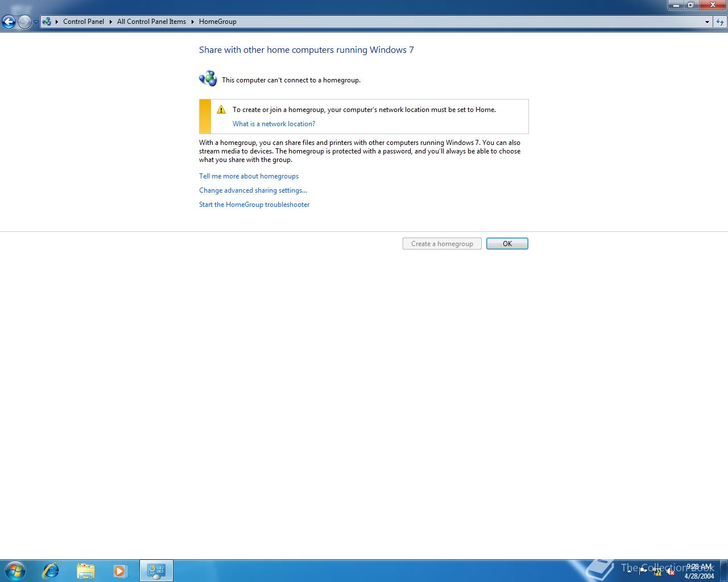This screenshot has height=582, width=728.
Task: Click the muted volume tray icon
Action: click(x=671, y=571)
